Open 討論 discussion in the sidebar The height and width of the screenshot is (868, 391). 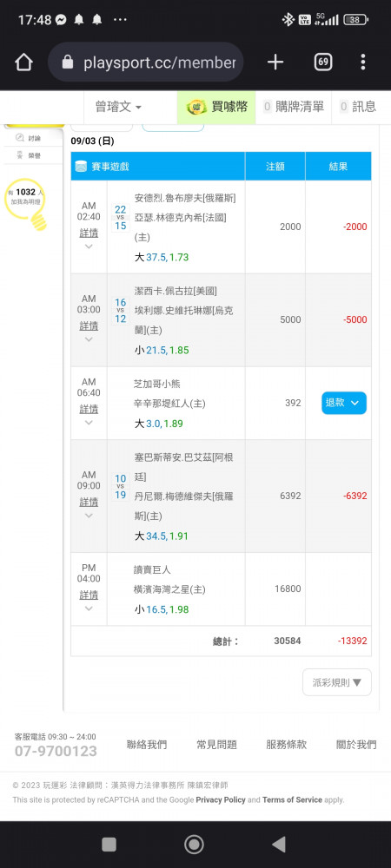(x=33, y=138)
